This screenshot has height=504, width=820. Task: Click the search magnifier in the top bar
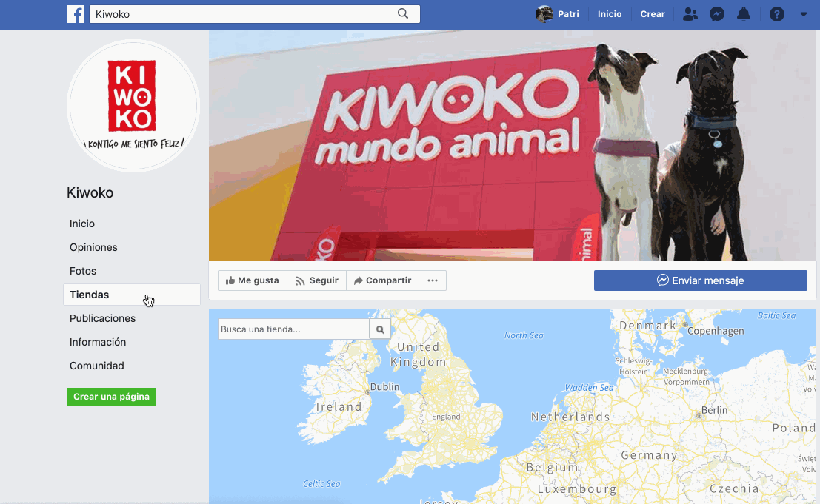(403, 13)
